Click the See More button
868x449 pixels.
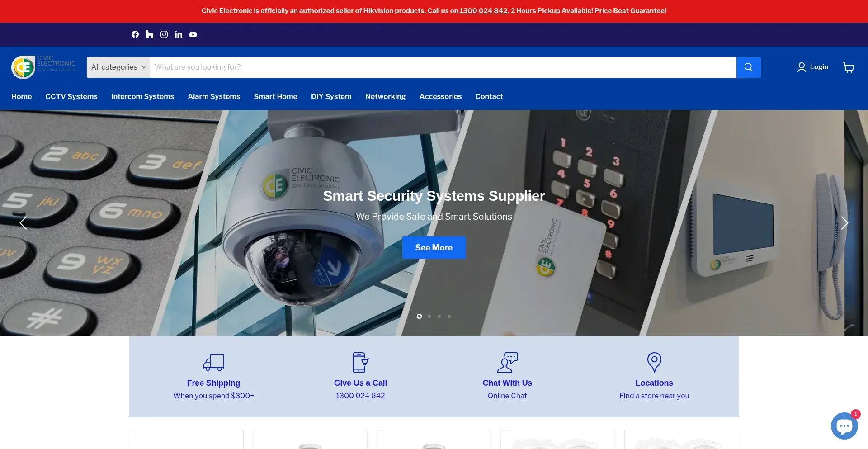point(434,247)
